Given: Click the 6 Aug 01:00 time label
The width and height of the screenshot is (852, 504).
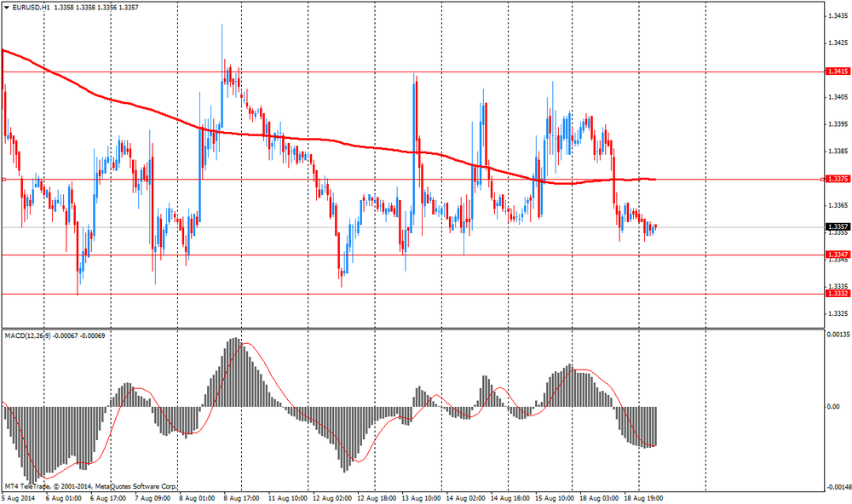Looking at the screenshot, I should tap(64, 498).
